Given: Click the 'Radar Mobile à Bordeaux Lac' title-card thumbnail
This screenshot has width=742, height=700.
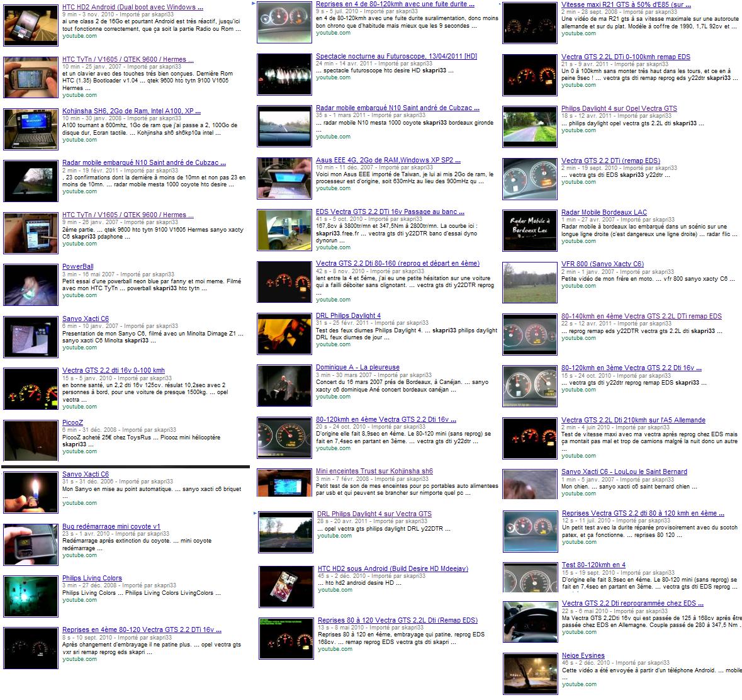Looking at the screenshot, I should 529,230.
